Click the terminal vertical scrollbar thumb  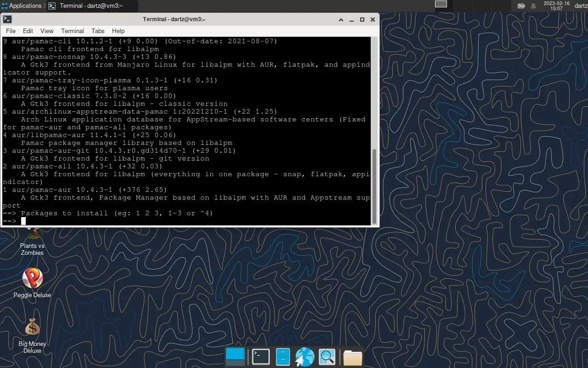[x=374, y=186]
